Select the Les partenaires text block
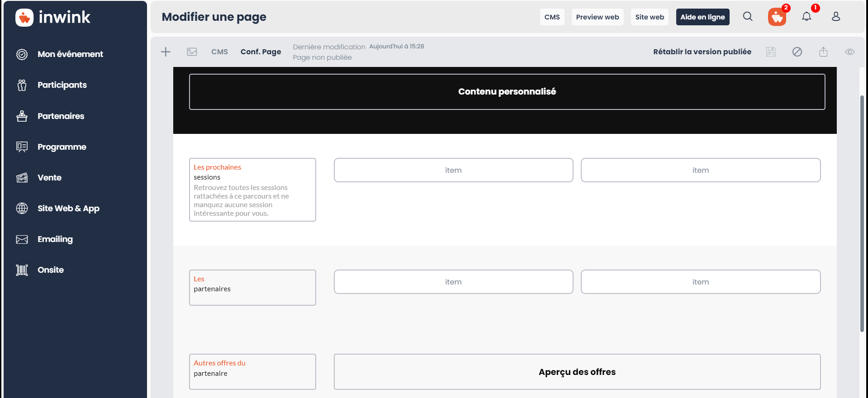This screenshot has height=398, width=868. pos(252,288)
